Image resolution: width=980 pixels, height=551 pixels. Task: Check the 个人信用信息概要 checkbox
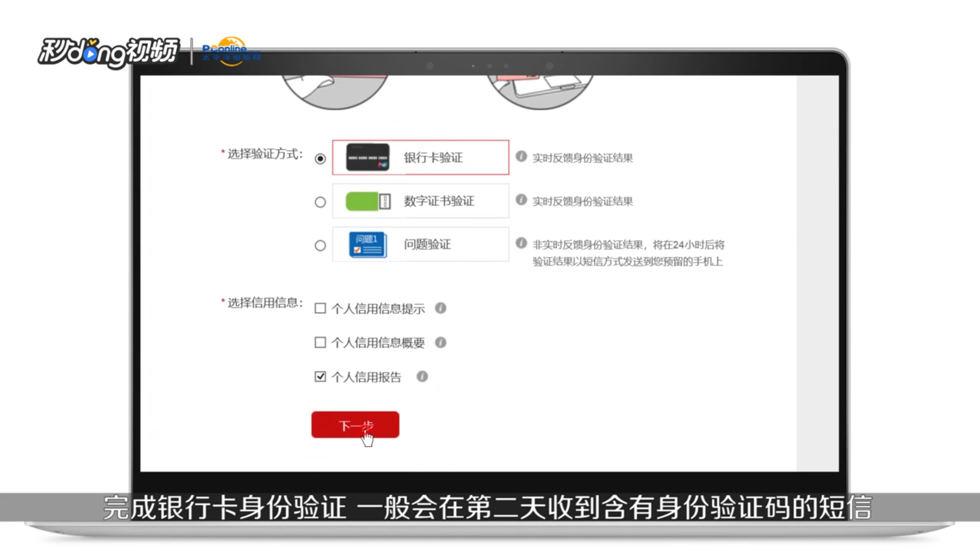(x=320, y=342)
